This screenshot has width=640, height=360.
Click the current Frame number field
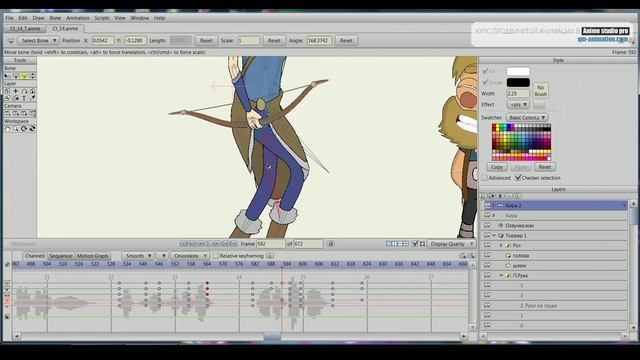[x=271, y=244]
